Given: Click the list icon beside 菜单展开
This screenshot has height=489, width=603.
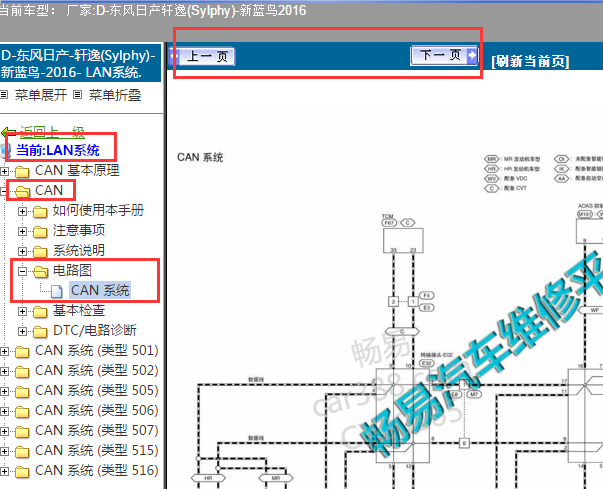Looking at the screenshot, I should [4, 94].
